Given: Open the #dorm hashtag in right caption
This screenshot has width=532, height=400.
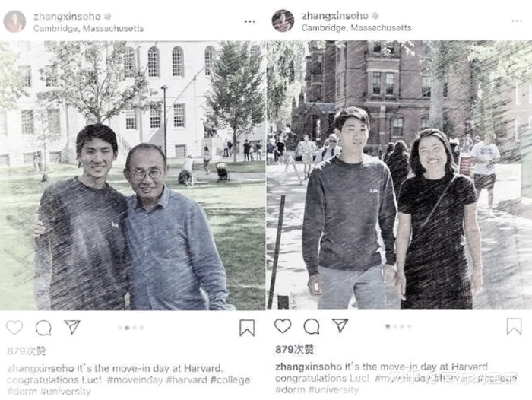Looking at the screenshot, I should 290,389.
